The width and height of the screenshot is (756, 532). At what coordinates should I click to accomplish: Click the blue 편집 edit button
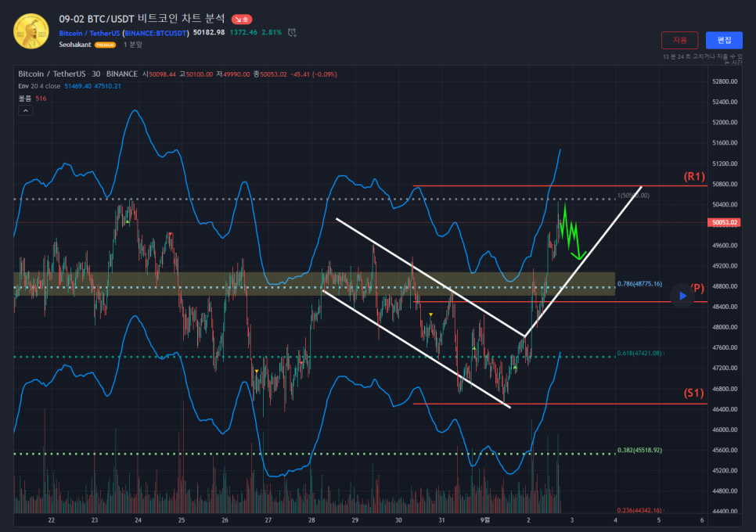click(x=724, y=40)
